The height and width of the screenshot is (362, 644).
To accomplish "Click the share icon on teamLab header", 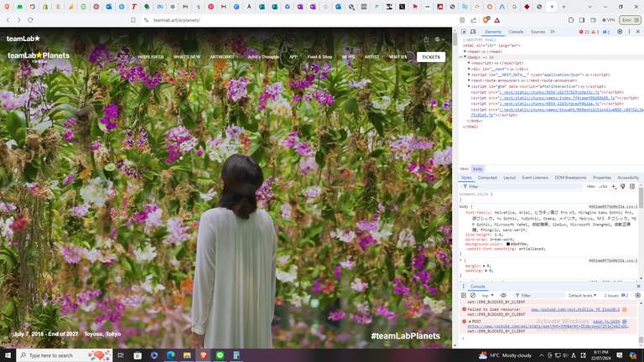I will pos(426,39).
